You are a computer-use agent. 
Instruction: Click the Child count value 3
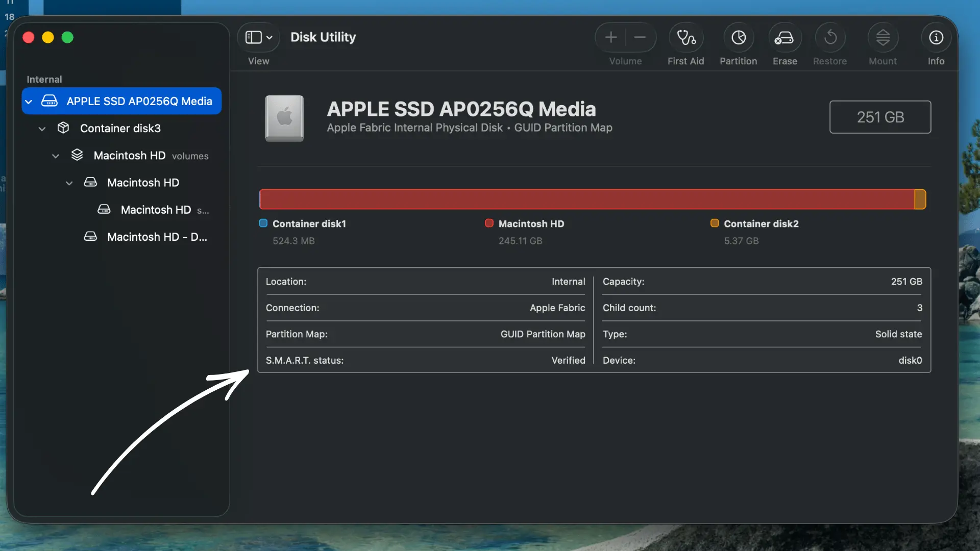pyautogui.click(x=920, y=308)
